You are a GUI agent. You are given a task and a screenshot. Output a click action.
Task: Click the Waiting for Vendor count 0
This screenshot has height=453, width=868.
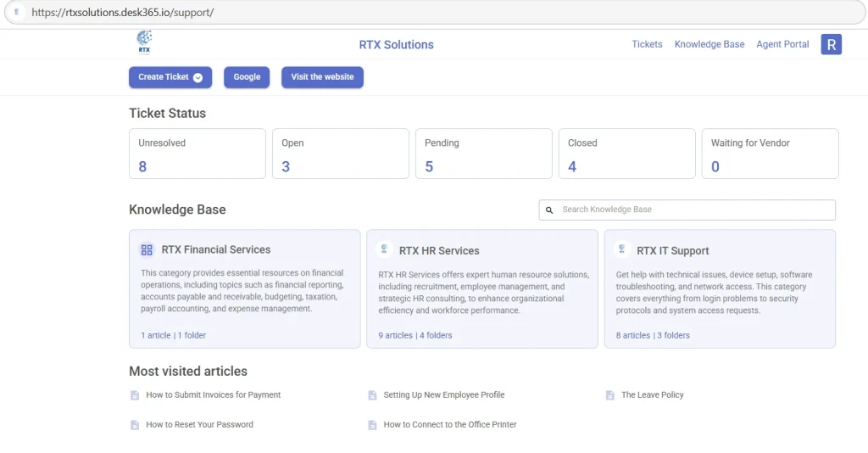click(x=715, y=166)
